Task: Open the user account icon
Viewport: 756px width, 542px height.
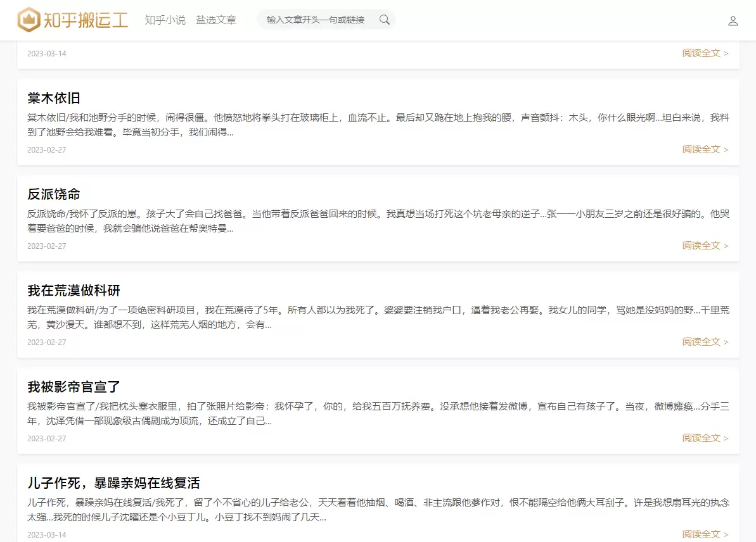Action: click(x=733, y=21)
